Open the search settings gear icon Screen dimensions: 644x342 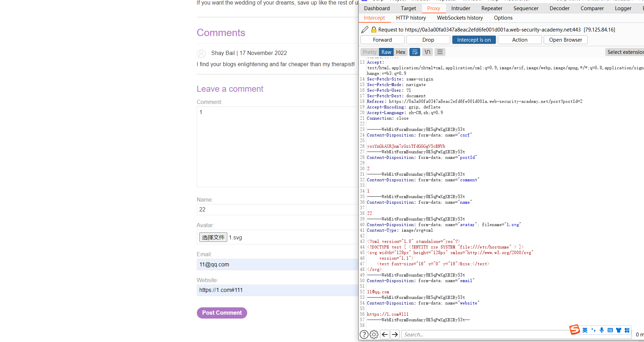coord(374,335)
